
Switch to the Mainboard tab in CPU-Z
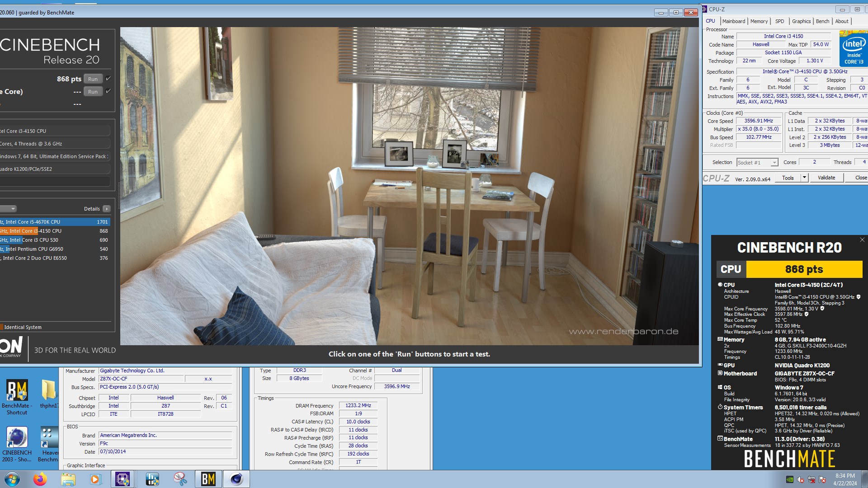click(x=734, y=21)
